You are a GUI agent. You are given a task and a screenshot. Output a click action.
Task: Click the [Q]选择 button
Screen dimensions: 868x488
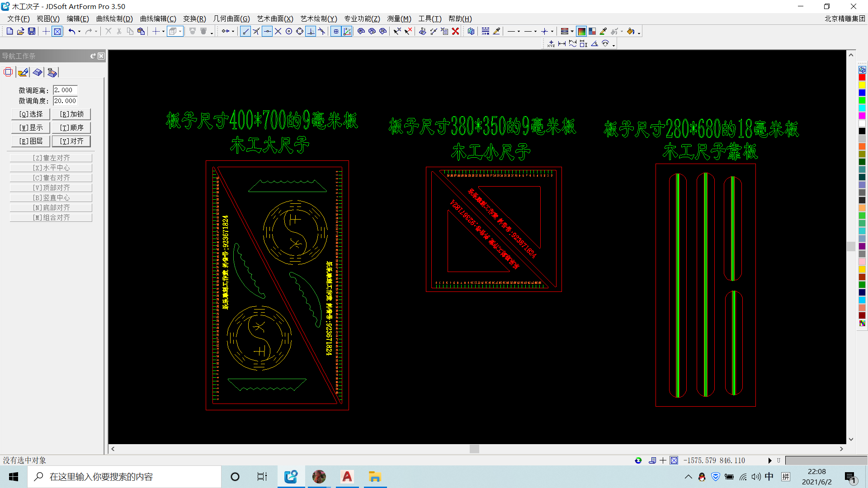point(31,114)
